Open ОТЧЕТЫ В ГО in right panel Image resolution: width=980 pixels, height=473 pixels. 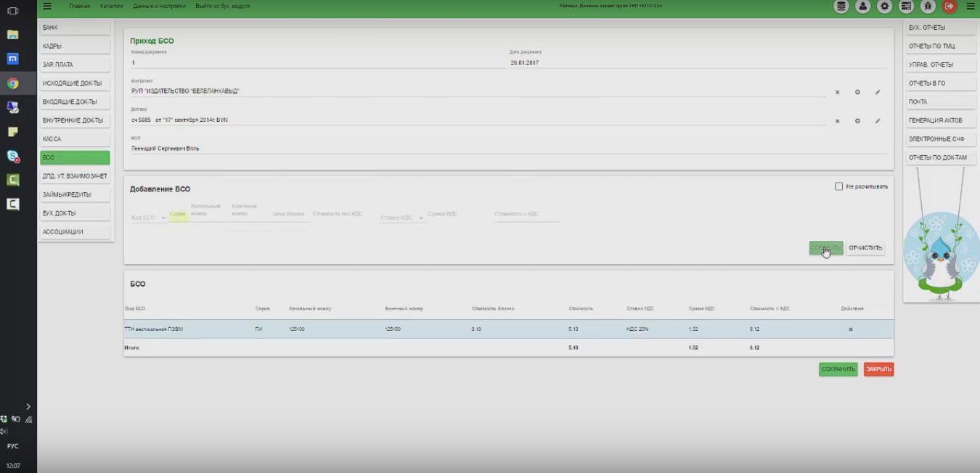(942, 83)
